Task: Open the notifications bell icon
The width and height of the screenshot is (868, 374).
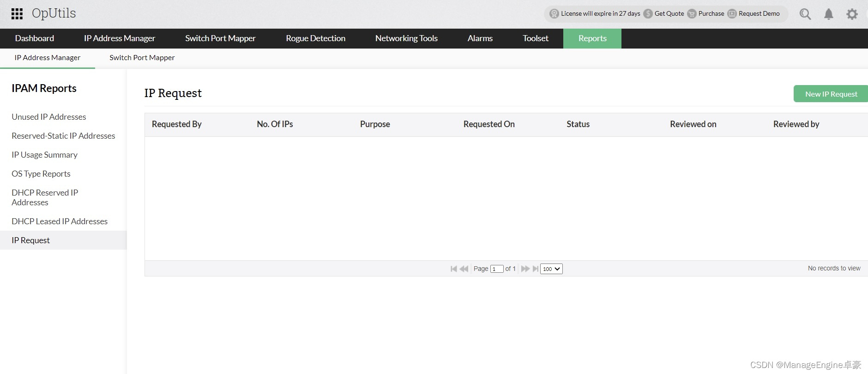Action: tap(829, 14)
